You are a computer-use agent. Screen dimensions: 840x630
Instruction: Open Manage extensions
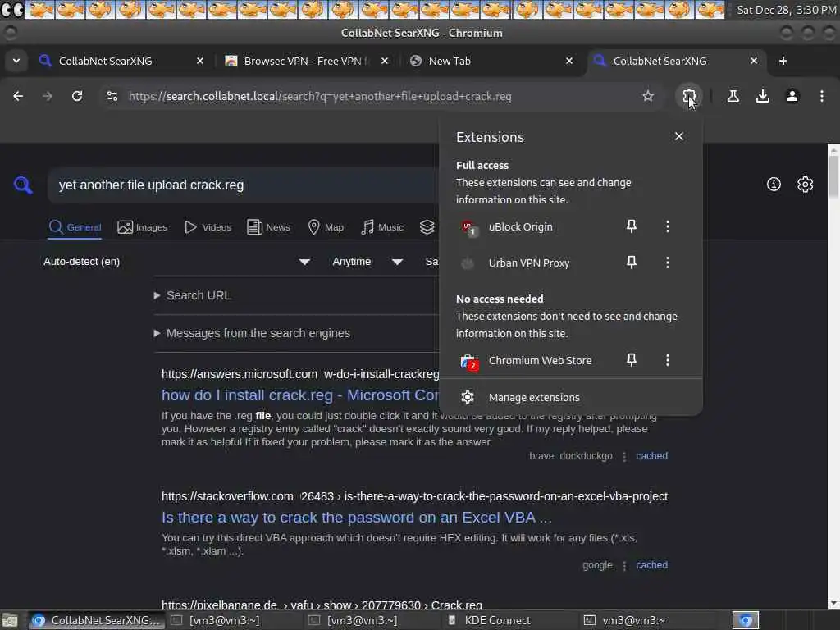571,398
